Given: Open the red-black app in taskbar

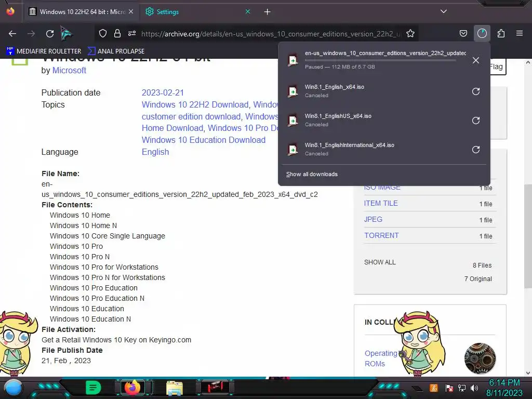Looking at the screenshot, I should tap(215, 387).
